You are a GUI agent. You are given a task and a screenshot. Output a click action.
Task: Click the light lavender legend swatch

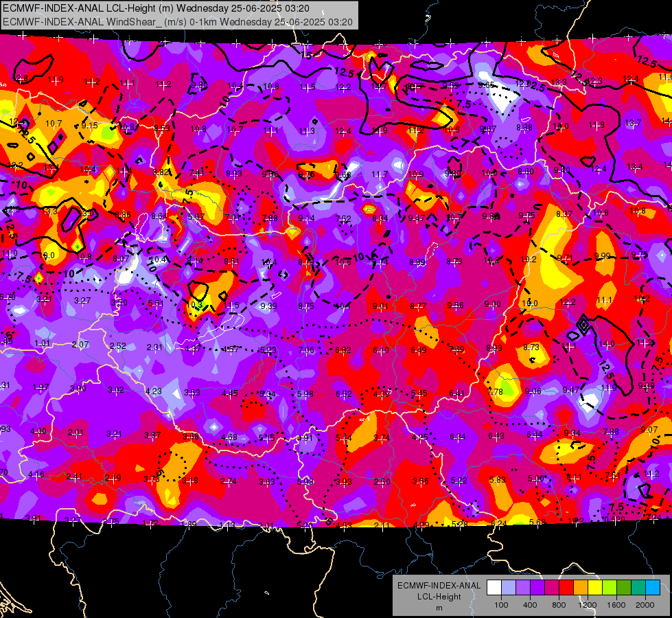click(509, 588)
